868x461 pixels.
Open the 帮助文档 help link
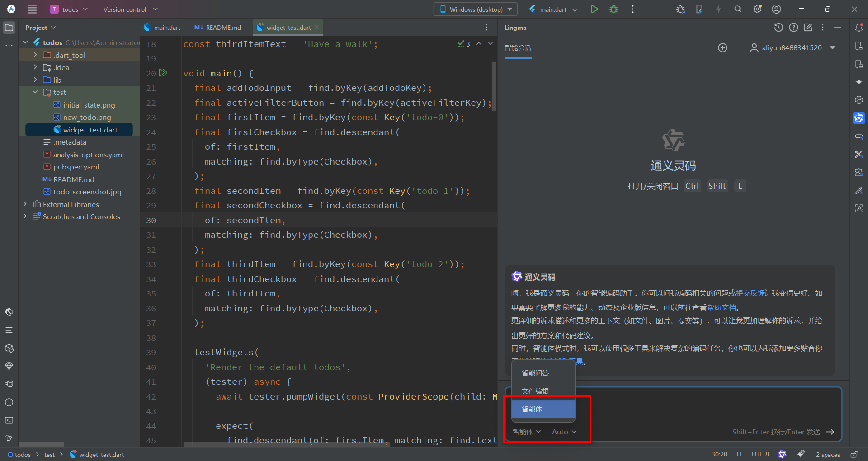point(722,308)
